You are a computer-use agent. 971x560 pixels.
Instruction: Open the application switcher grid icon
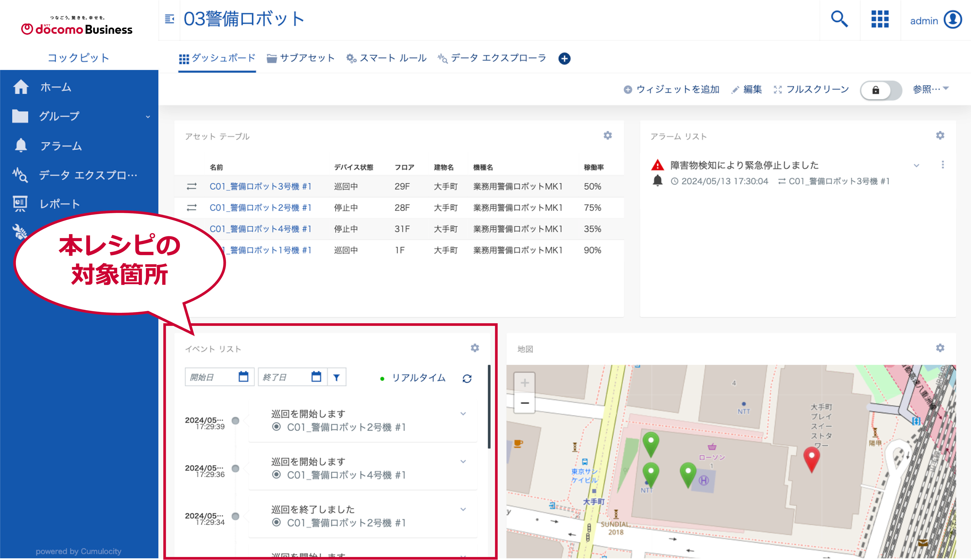pyautogui.click(x=880, y=19)
